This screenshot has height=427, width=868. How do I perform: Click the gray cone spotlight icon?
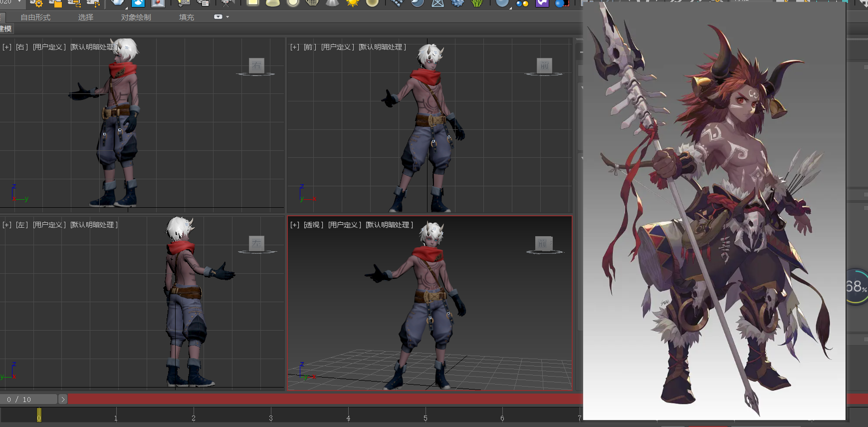tap(332, 3)
